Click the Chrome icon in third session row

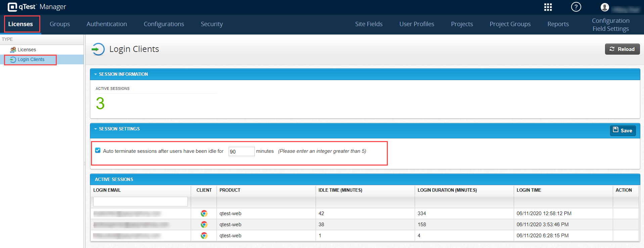click(x=204, y=236)
